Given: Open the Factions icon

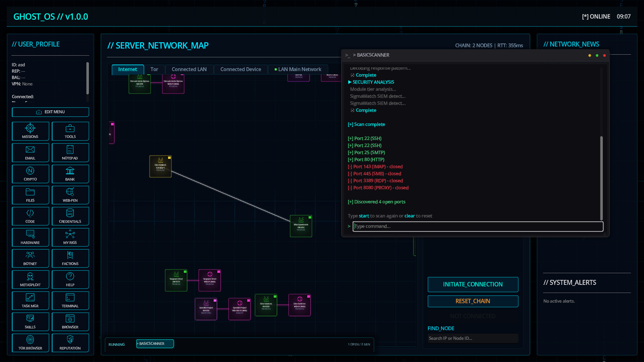Looking at the screenshot, I should click(70, 258).
